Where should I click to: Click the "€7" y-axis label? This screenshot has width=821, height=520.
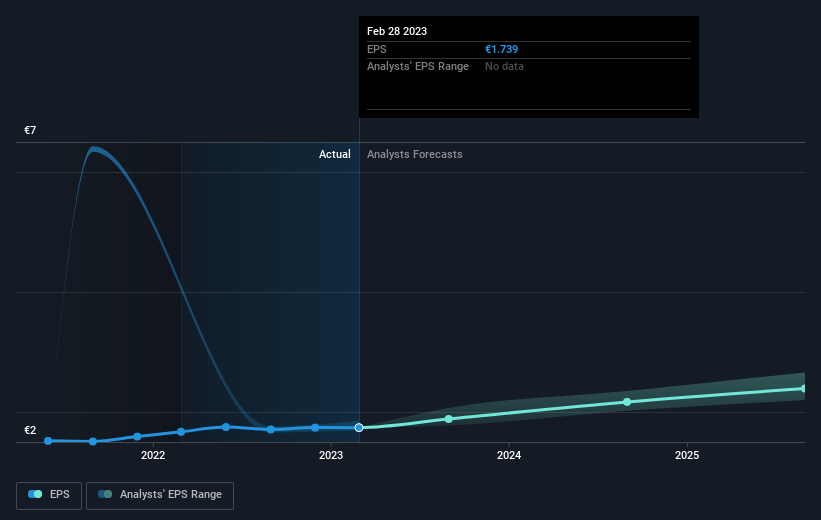30,130
